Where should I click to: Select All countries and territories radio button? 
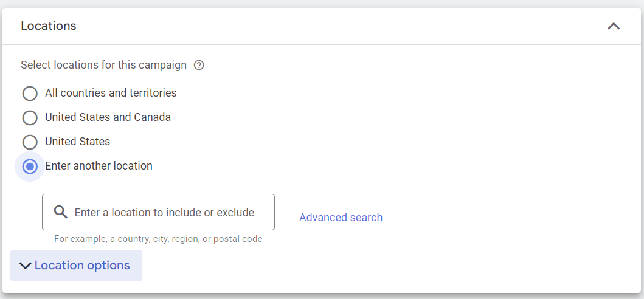30,94
